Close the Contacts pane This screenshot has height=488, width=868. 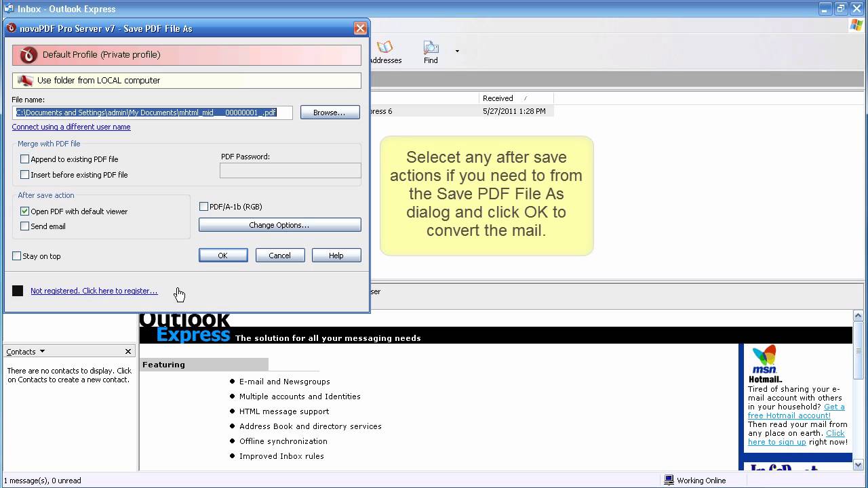point(128,351)
